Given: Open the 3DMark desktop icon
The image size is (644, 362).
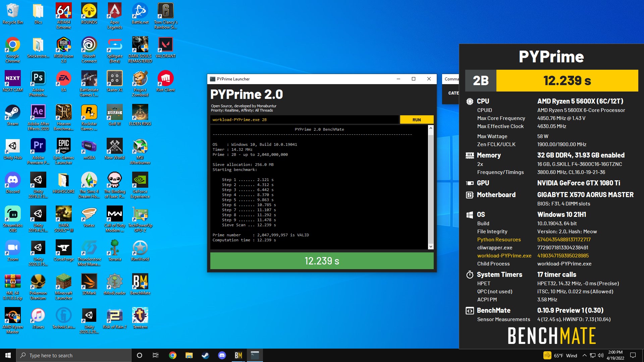Looking at the screenshot, I should click(89, 284).
